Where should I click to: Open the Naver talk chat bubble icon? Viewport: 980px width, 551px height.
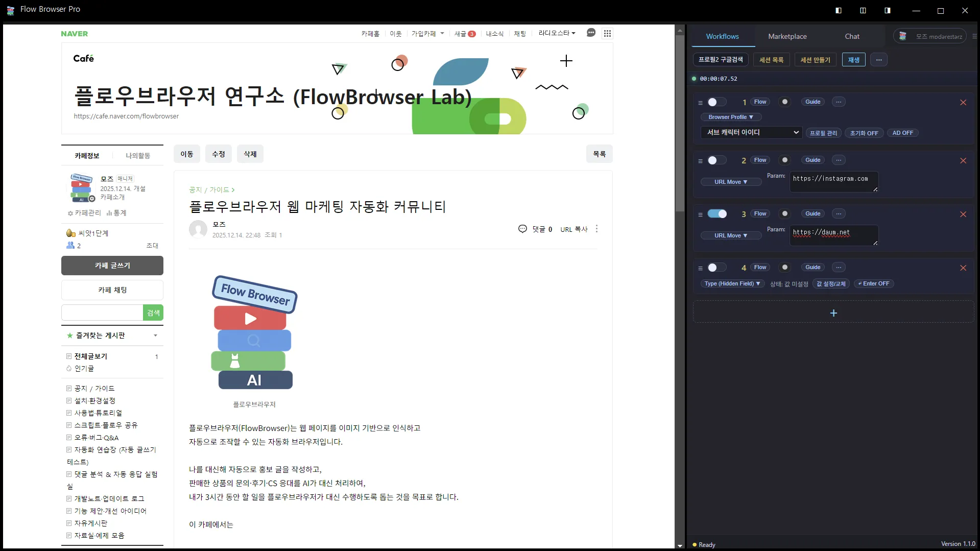point(591,33)
